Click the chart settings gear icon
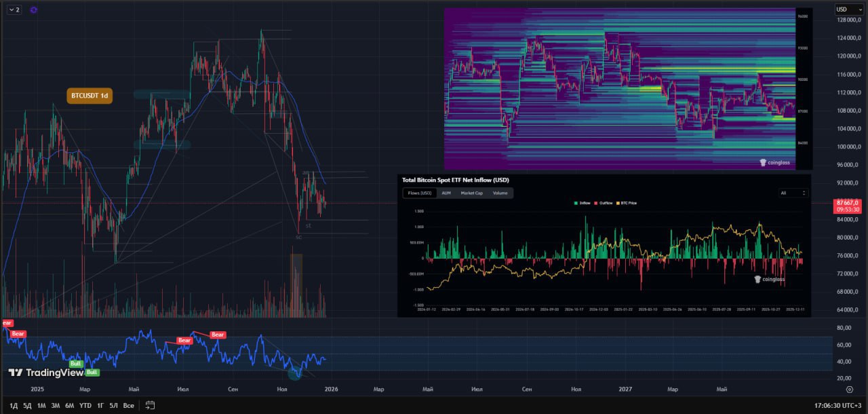Viewport: 868px width, 414px height. click(849, 390)
